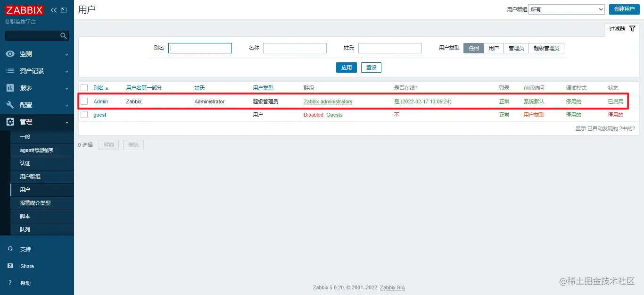
Task: Click the configuration wrench icon
Action: coord(10,105)
